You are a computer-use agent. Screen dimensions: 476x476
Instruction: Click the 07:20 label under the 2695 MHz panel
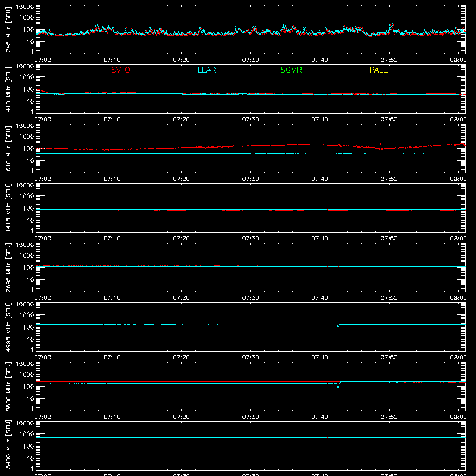click(181, 298)
